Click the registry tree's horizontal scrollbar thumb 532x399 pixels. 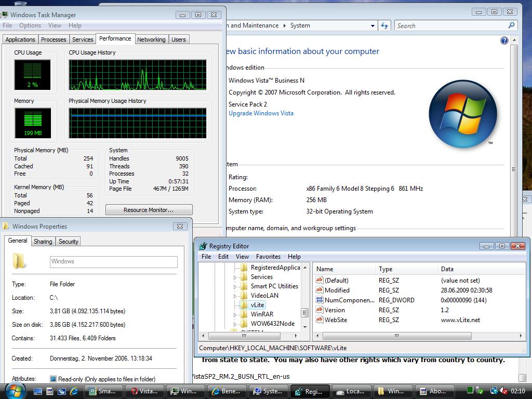pyautogui.click(x=244, y=336)
